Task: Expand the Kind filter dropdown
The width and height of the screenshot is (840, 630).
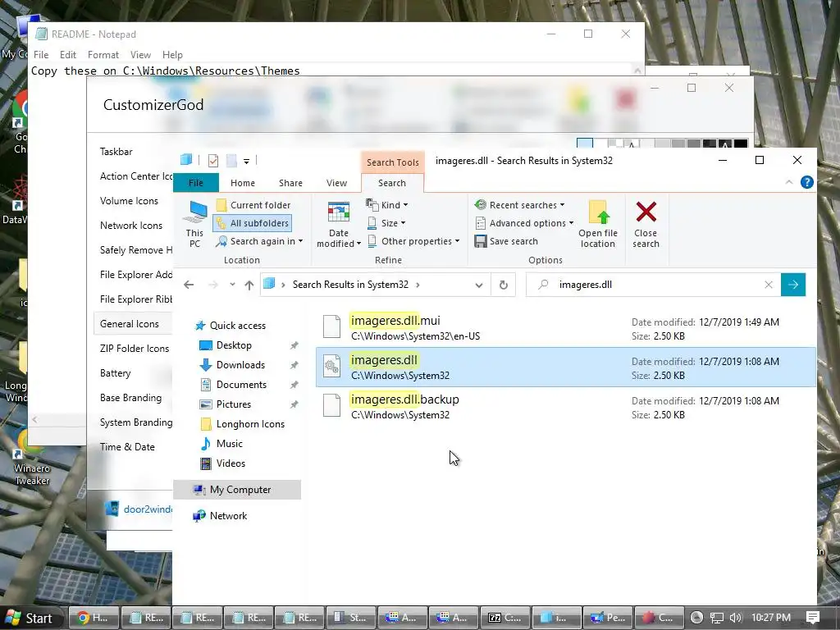Action: 387,205
